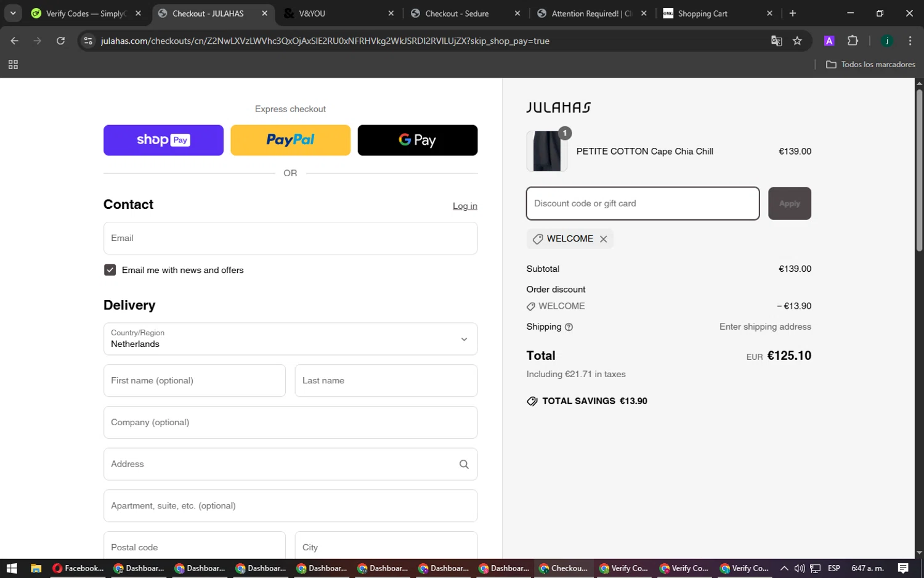Close the V&YOU tab

391,14
